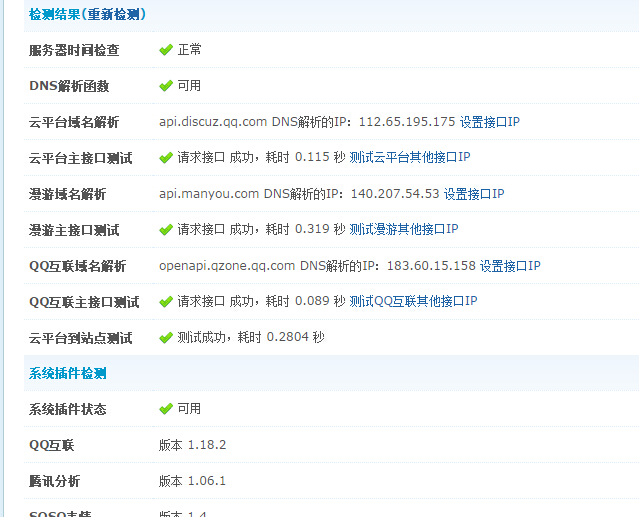Select the 服务器时间检查 label
This screenshot has height=517, width=639.
[74, 51]
